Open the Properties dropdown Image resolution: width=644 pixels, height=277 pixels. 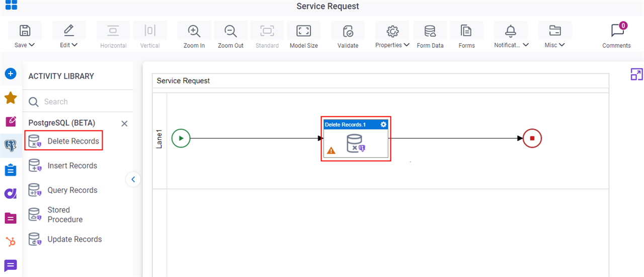392,36
